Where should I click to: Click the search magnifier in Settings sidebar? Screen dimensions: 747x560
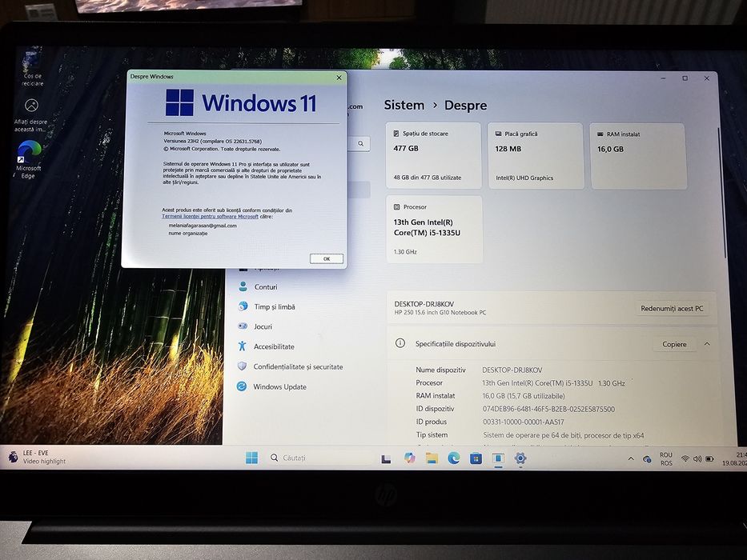(360, 144)
